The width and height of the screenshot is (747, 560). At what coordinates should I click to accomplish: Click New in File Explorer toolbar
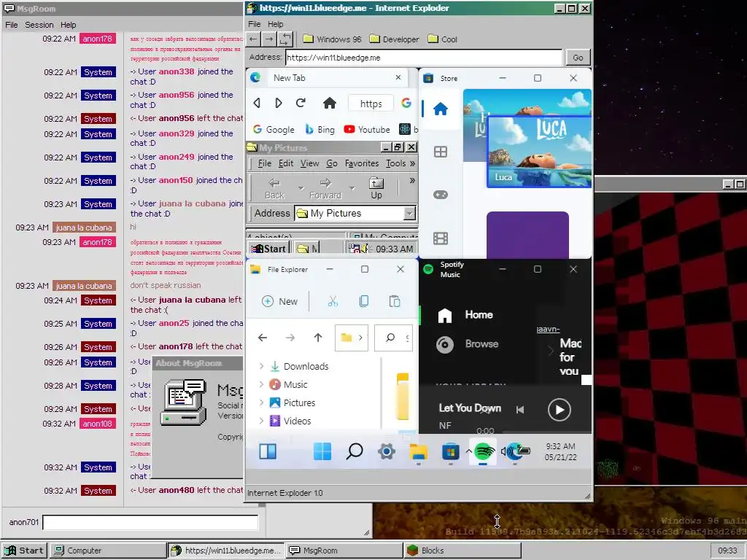[279, 301]
